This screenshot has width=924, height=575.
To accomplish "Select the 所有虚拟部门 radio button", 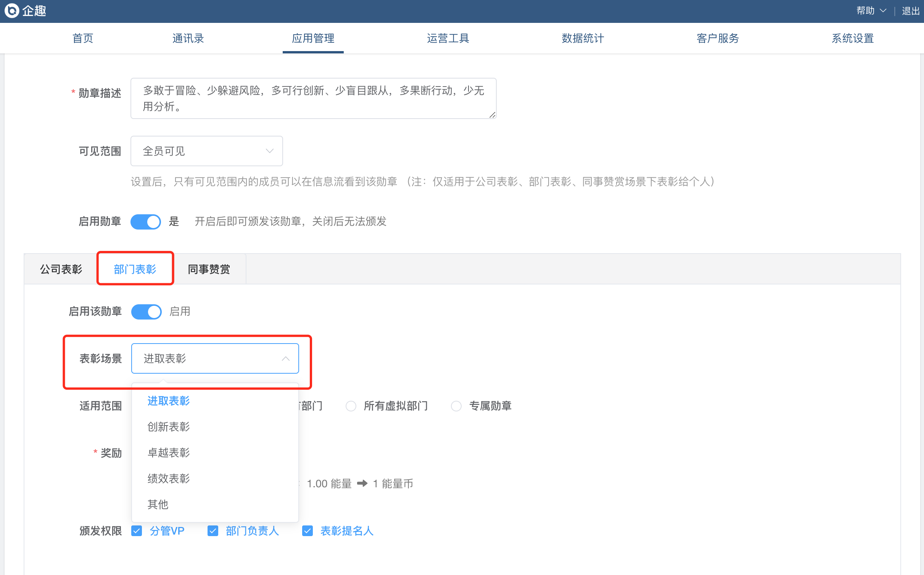I will click(x=351, y=406).
